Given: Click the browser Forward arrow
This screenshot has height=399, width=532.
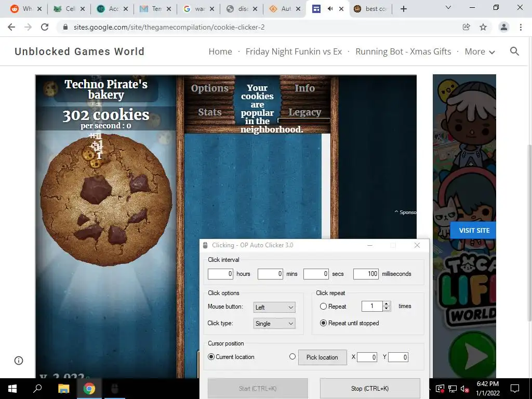Looking at the screenshot, I should [28, 27].
